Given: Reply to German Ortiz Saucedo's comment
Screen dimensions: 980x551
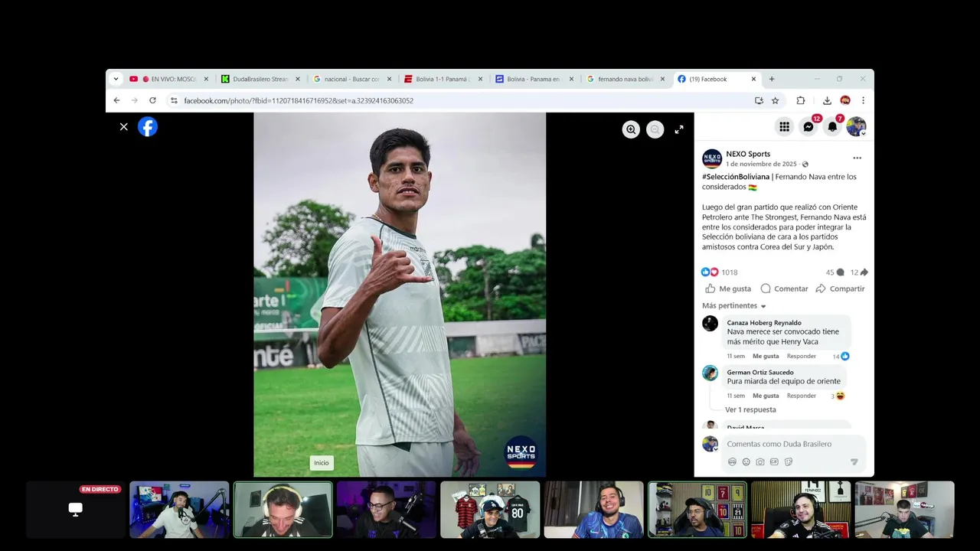Looking at the screenshot, I should (x=802, y=396).
